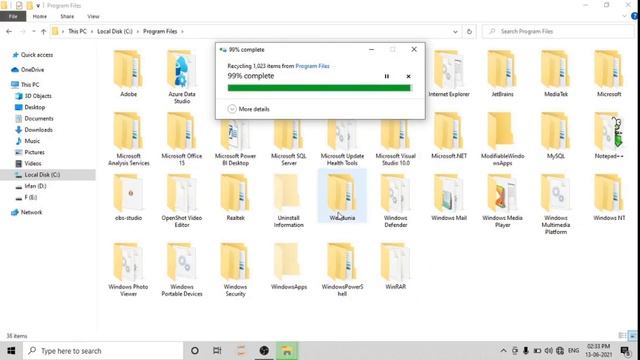640x360 pixels.
Task: Select the Windows Mail folder
Action: point(449,198)
